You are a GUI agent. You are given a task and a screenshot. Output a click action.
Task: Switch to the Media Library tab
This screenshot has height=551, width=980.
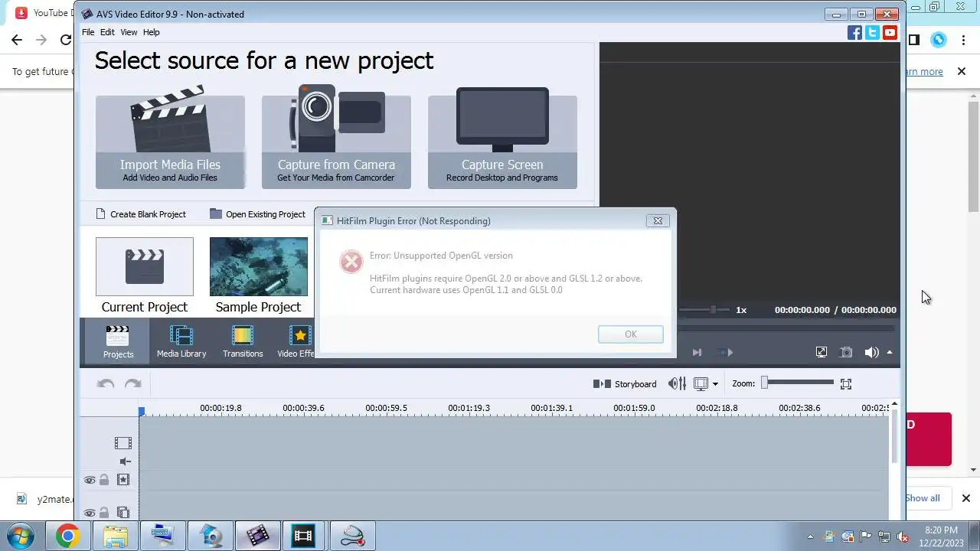click(x=181, y=341)
